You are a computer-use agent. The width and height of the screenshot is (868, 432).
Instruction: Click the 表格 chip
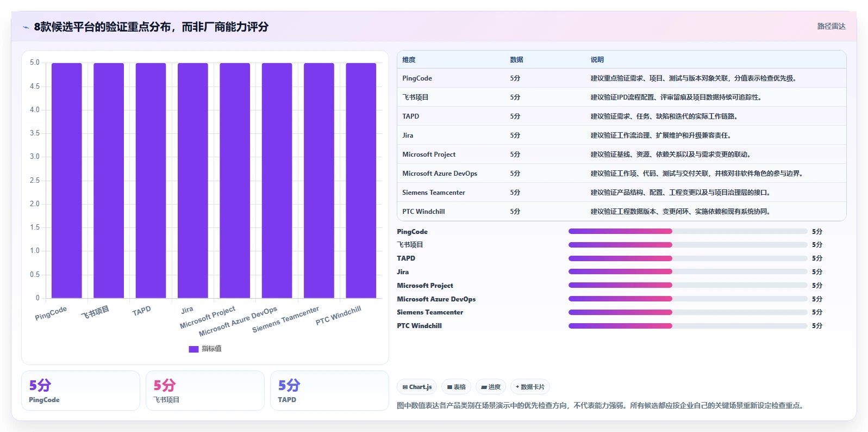pos(456,387)
